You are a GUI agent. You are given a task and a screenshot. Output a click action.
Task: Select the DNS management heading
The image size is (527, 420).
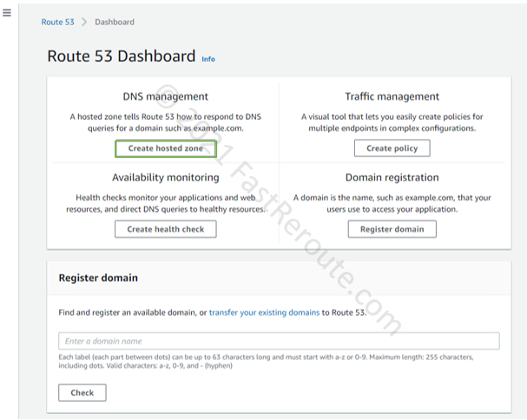point(165,96)
